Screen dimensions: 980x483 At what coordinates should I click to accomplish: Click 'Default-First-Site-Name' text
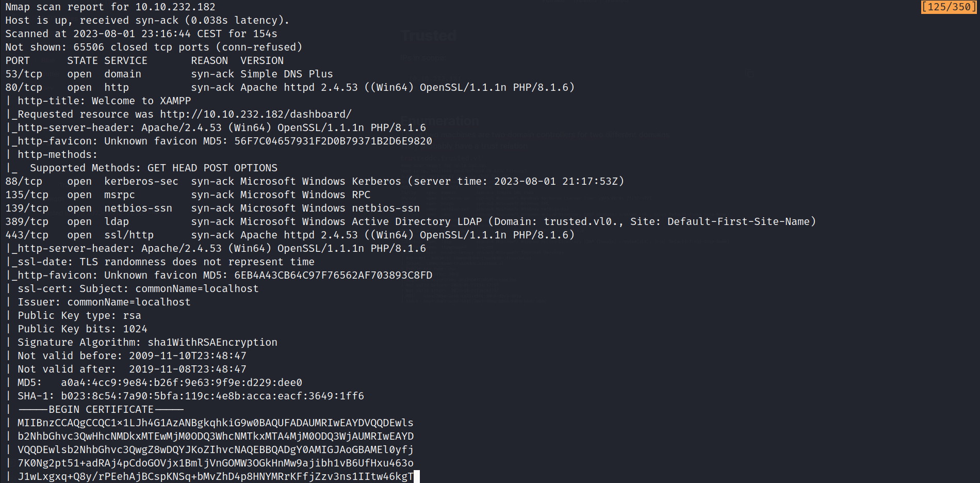point(739,221)
